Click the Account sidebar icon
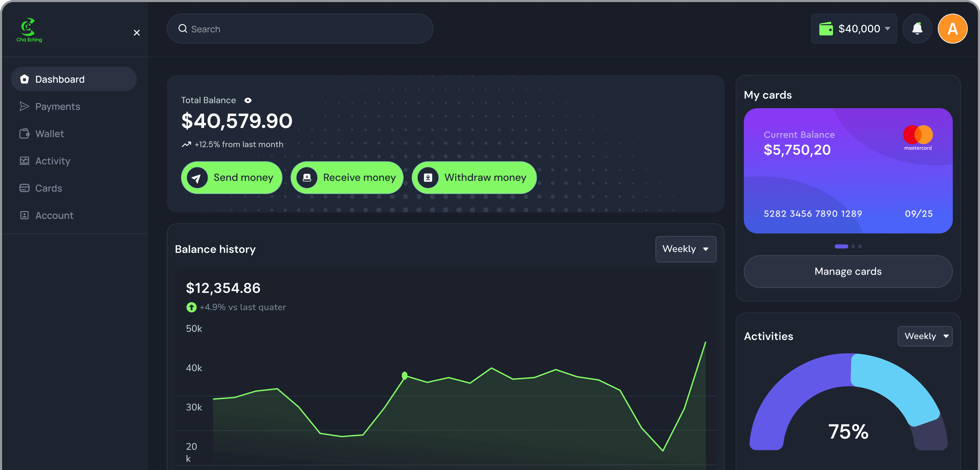The height and width of the screenshot is (470, 980). coord(24,215)
